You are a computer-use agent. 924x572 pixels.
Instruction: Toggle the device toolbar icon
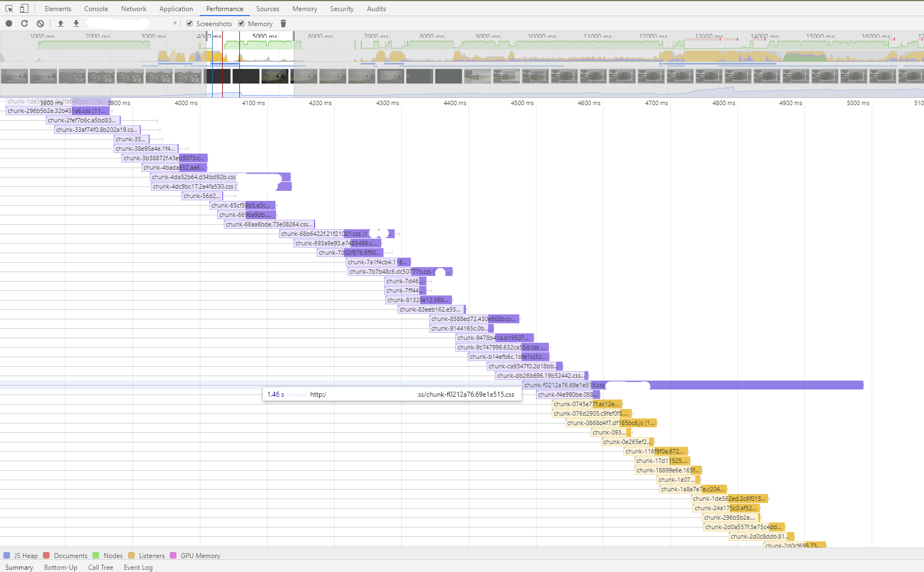24,8
